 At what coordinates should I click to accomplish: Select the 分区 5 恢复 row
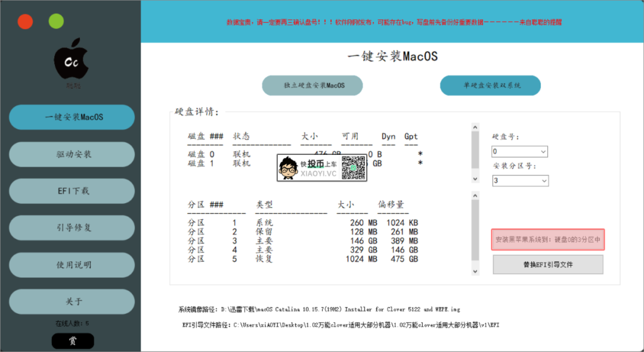[x=303, y=259]
